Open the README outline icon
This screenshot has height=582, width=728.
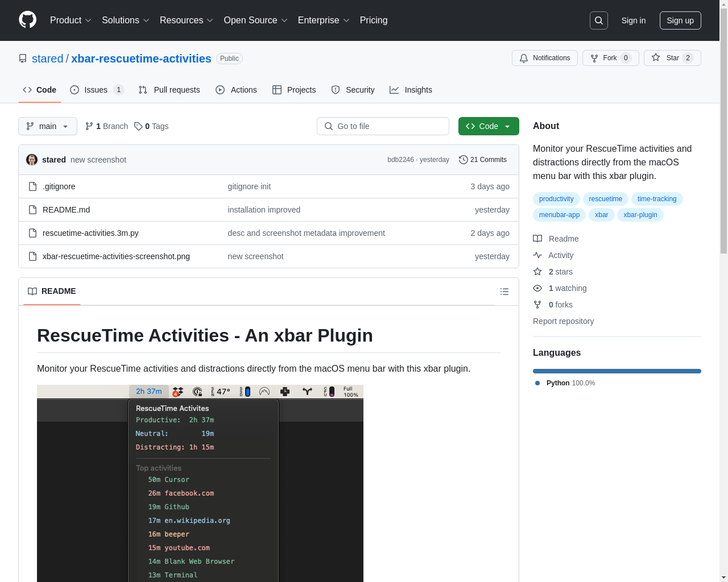pos(504,292)
